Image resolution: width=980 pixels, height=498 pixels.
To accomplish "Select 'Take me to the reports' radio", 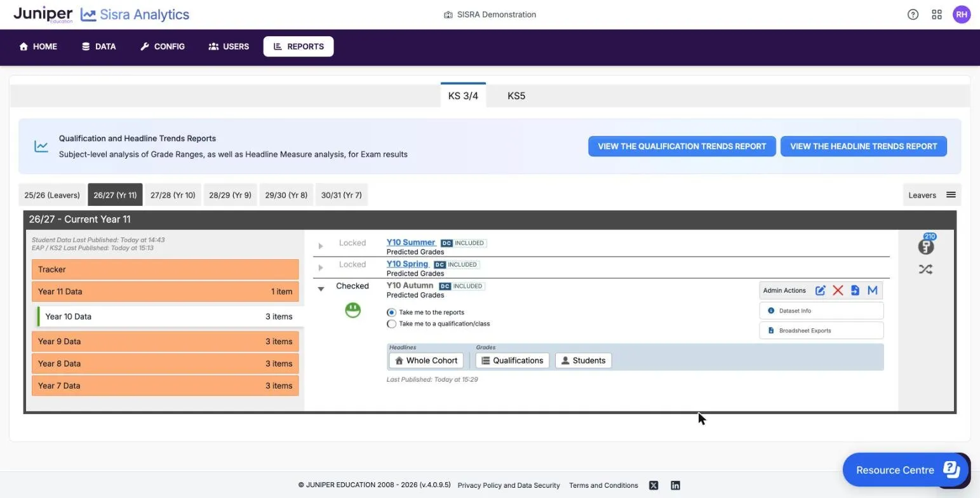I will click(391, 313).
